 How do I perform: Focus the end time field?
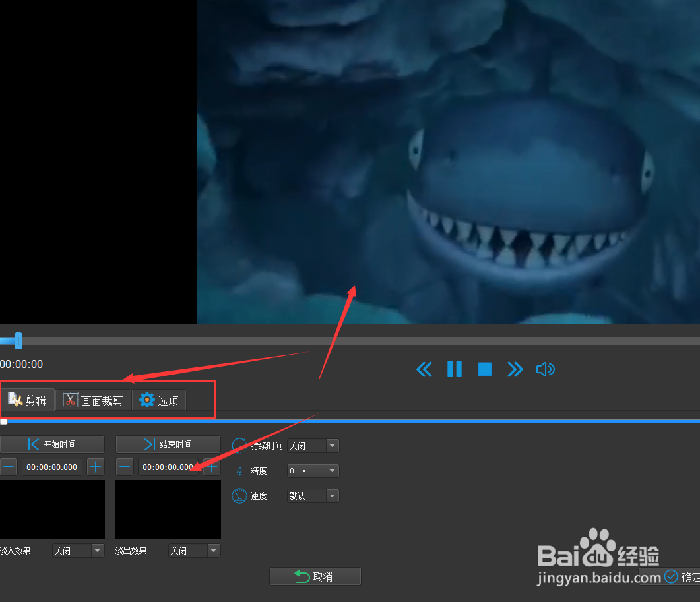point(168,467)
